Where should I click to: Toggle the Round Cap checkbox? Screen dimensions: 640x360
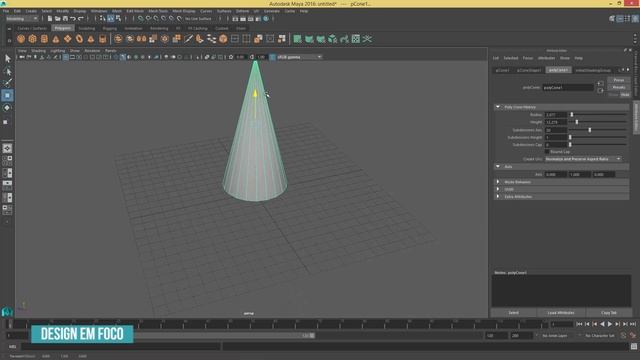tap(547, 152)
